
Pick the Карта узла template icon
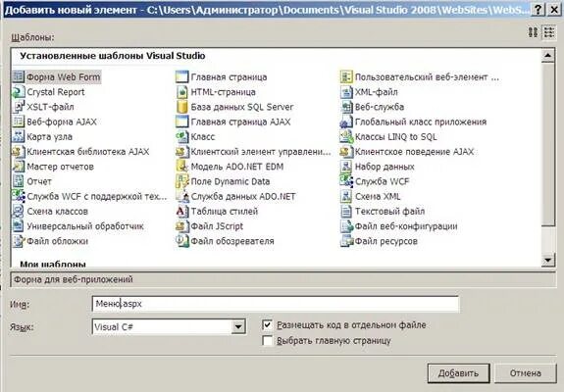click(18, 136)
